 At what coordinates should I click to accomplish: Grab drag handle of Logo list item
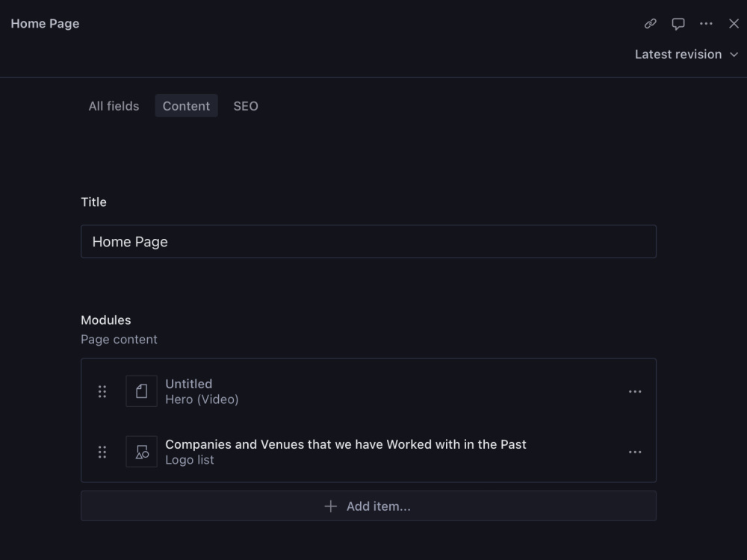[x=102, y=452]
